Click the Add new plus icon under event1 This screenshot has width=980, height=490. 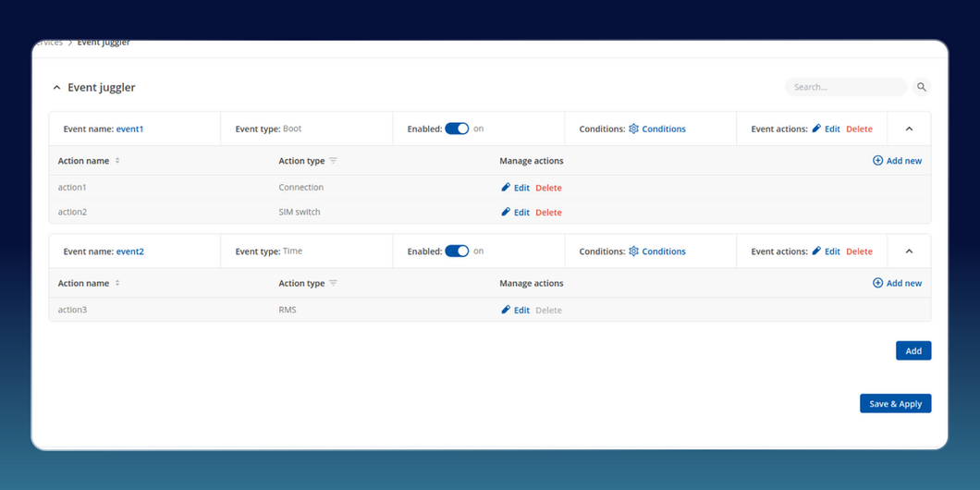(x=877, y=161)
